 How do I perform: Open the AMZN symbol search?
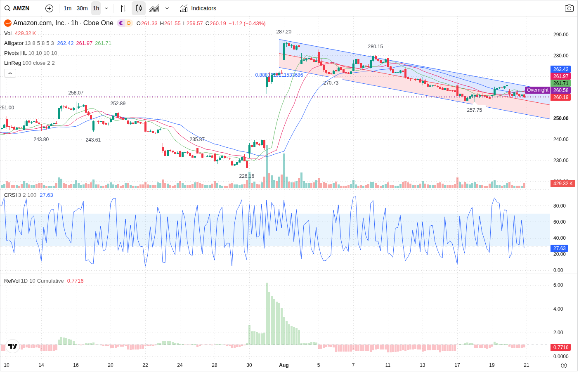pyautogui.click(x=17, y=8)
